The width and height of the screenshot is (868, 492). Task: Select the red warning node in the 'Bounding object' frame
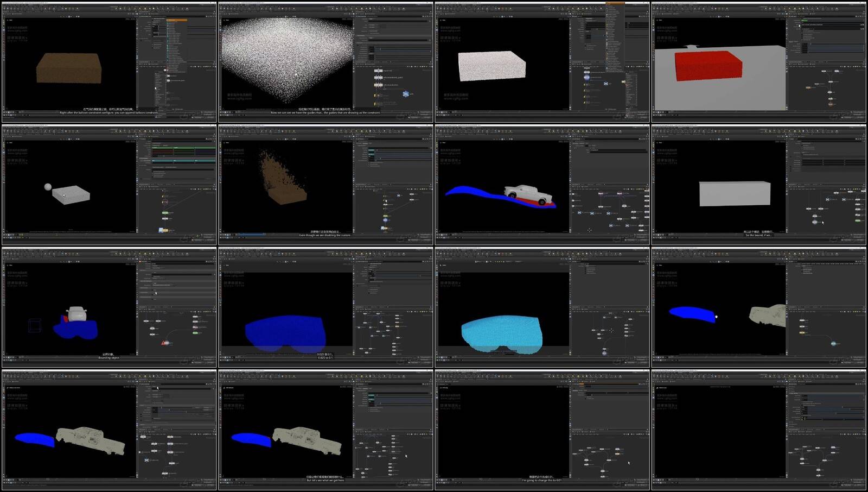(164, 343)
